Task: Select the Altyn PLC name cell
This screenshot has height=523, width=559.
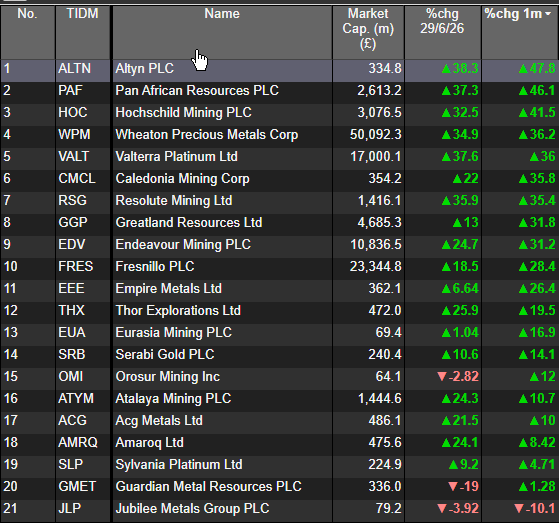Action: tap(144, 68)
